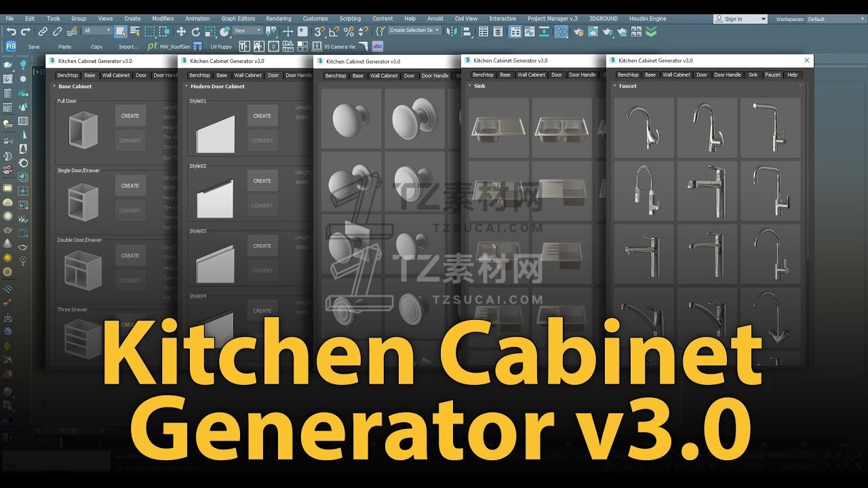Screen dimensions: 868x488
Task: Click the Redo arrow in main toolbar
Action: tap(26, 31)
